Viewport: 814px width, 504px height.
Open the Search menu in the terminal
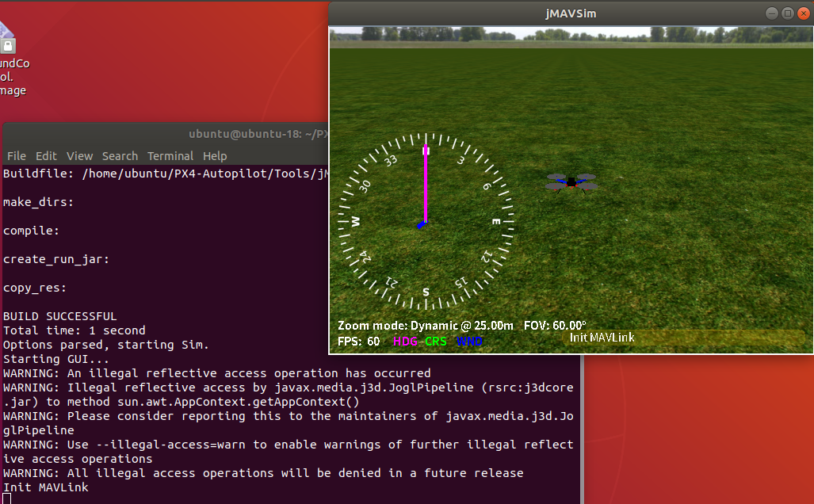click(120, 155)
